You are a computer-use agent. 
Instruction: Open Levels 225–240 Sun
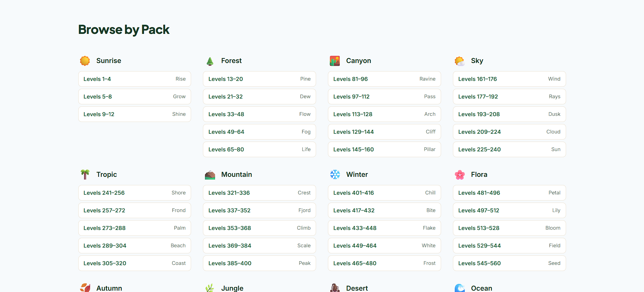pyautogui.click(x=510, y=149)
